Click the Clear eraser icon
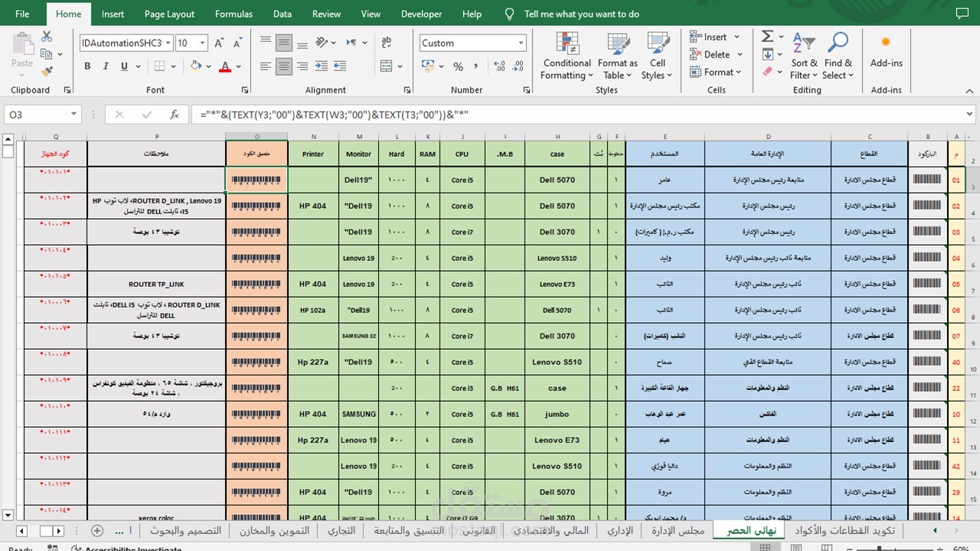Image resolution: width=980 pixels, height=551 pixels. click(767, 72)
